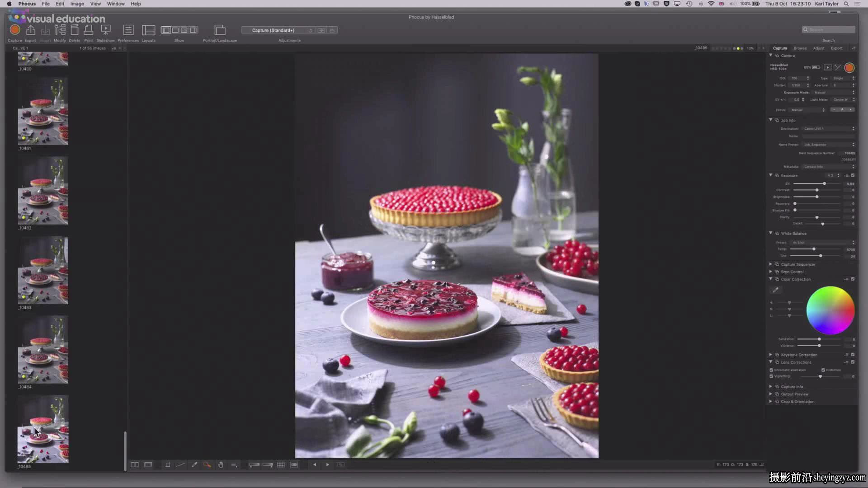Select thumbnail _10483

[43, 270]
